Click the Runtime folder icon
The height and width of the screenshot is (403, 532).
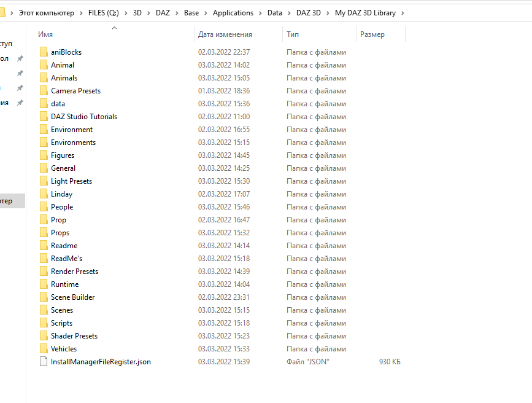(44, 284)
